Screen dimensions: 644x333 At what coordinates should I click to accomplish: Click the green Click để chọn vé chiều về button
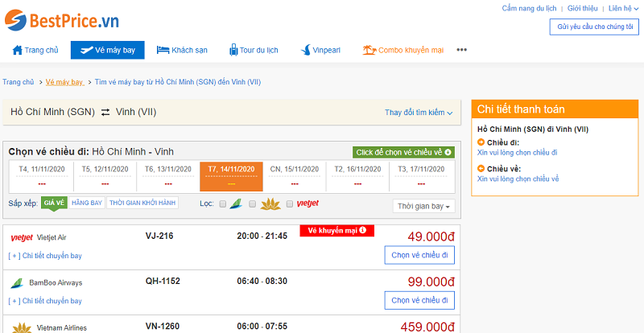403,152
